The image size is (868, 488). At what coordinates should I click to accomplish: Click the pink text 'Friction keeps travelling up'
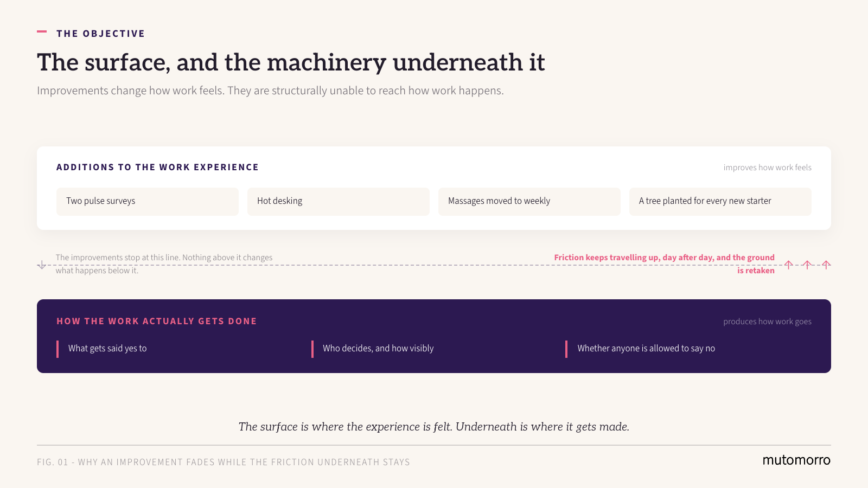point(664,264)
